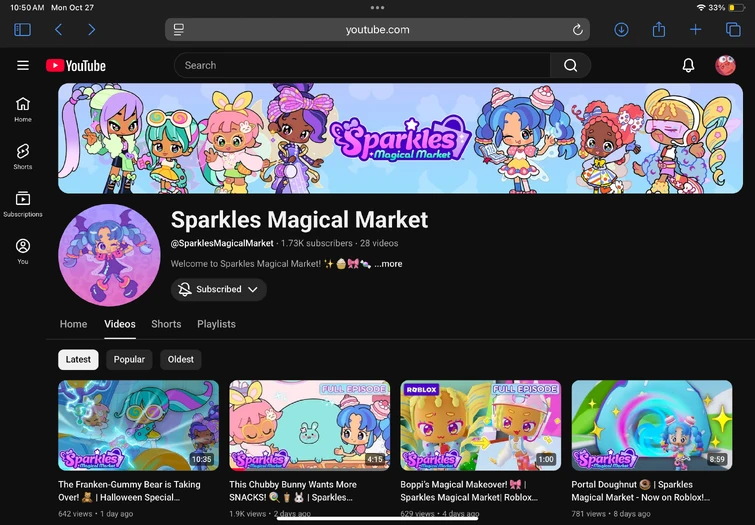Click the 1:00 duration badge
The image size is (755, 525).
pyautogui.click(x=546, y=459)
